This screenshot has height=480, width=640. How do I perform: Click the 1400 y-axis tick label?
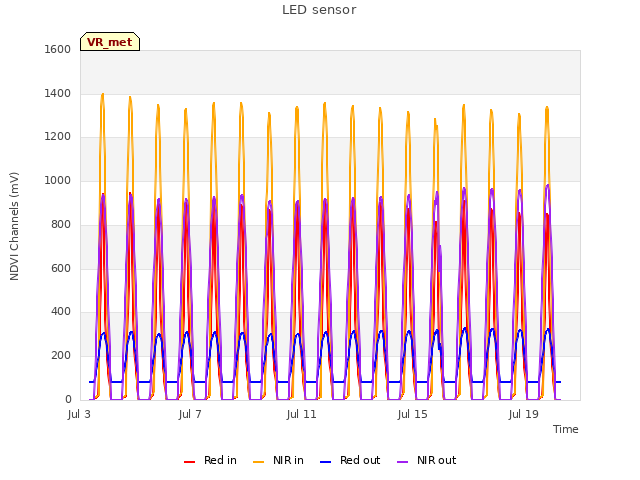coord(58,93)
